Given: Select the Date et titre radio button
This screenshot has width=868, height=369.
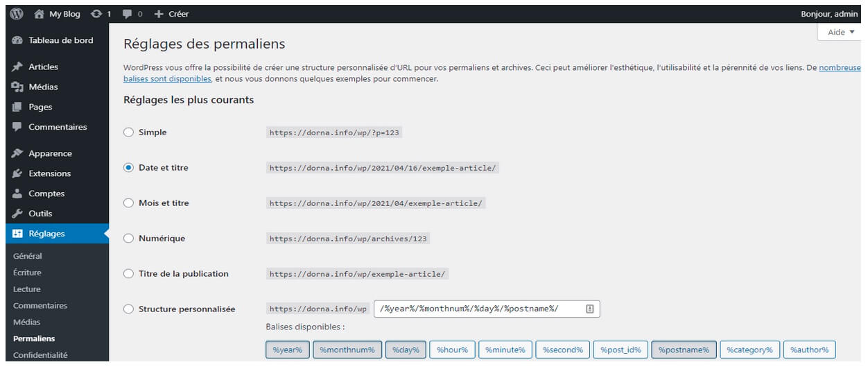Looking at the screenshot, I should [x=128, y=168].
